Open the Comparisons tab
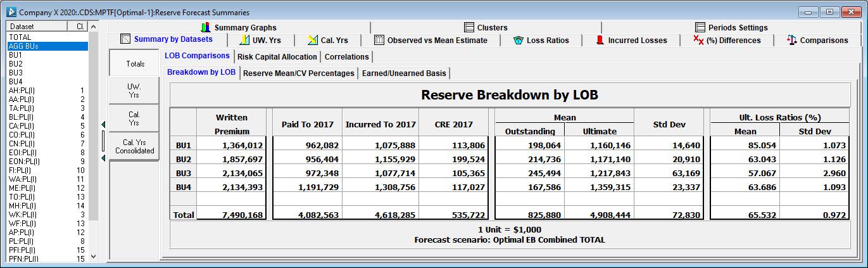The height and width of the screenshot is (268, 868). pos(817,40)
